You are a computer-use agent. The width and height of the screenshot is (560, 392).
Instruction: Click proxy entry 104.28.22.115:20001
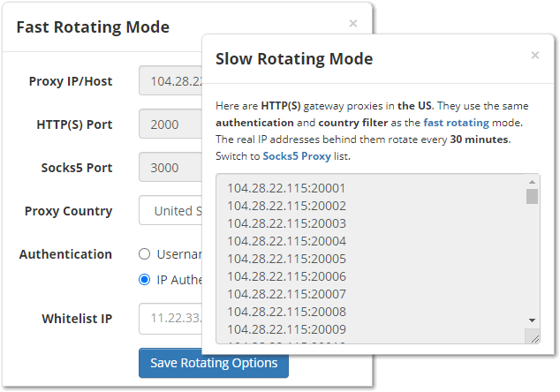click(x=286, y=188)
